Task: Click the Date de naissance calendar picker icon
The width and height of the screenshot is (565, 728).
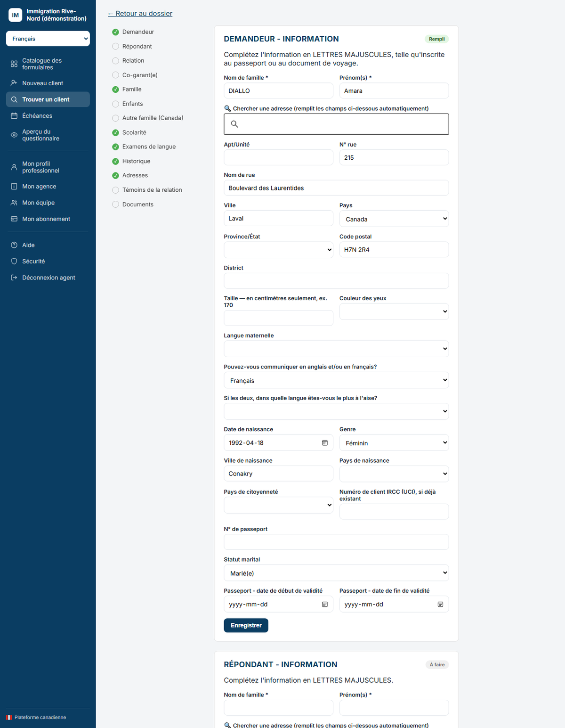Action: click(x=325, y=443)
